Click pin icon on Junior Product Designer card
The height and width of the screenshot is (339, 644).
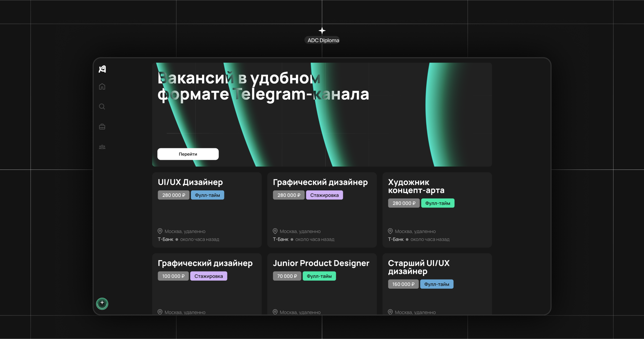pos(275,312)
